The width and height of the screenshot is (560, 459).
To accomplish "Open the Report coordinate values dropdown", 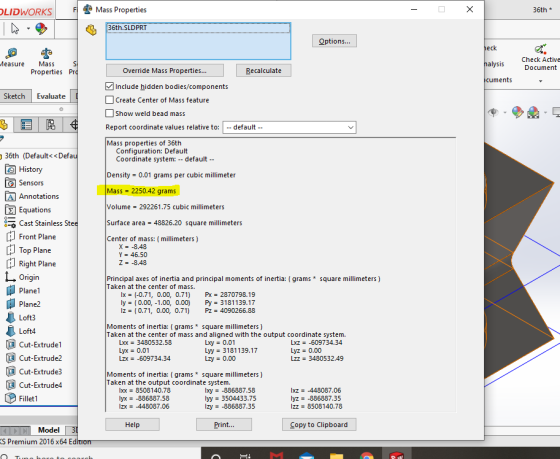I will tap(289, 128).
